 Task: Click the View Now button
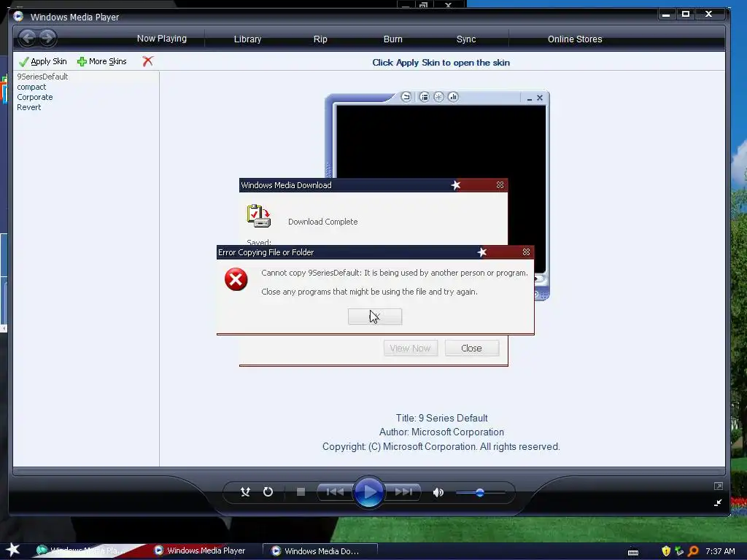pos(410,348)
